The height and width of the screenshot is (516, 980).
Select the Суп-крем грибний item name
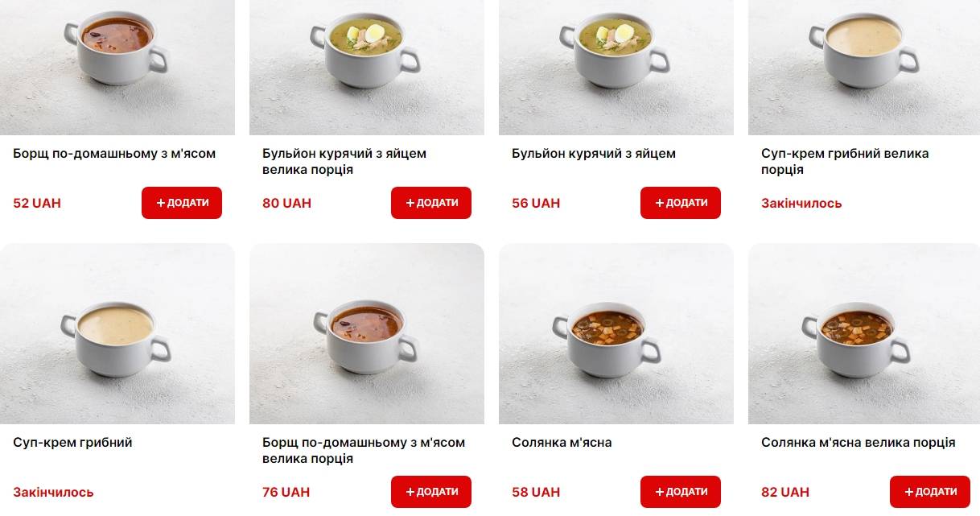point(72,442)
